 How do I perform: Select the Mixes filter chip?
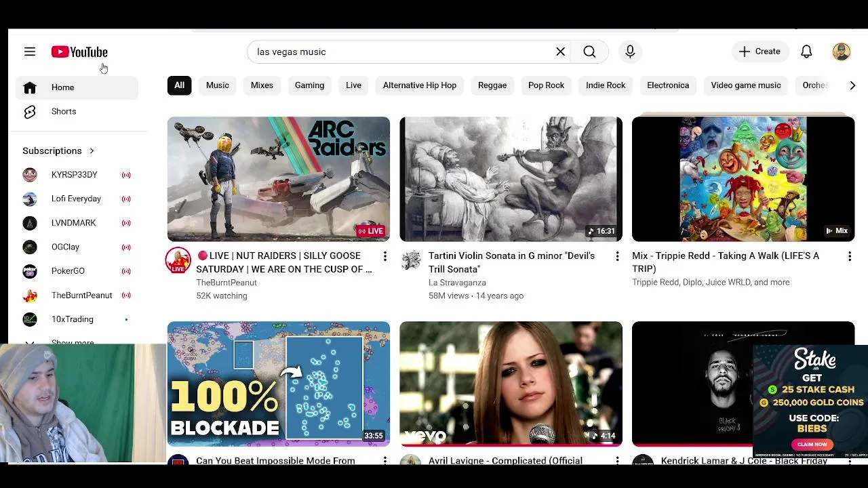point(262,85)
